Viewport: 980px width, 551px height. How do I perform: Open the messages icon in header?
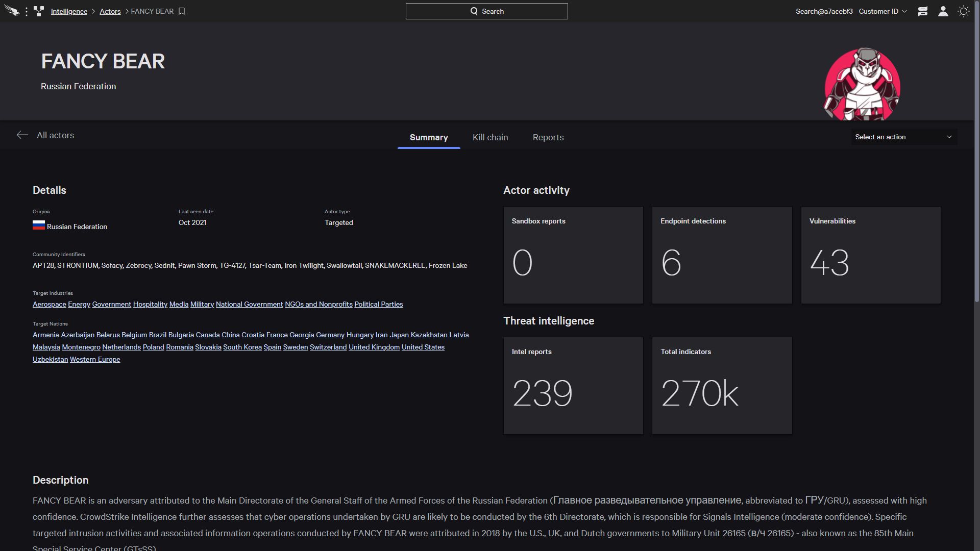[922, 11]
